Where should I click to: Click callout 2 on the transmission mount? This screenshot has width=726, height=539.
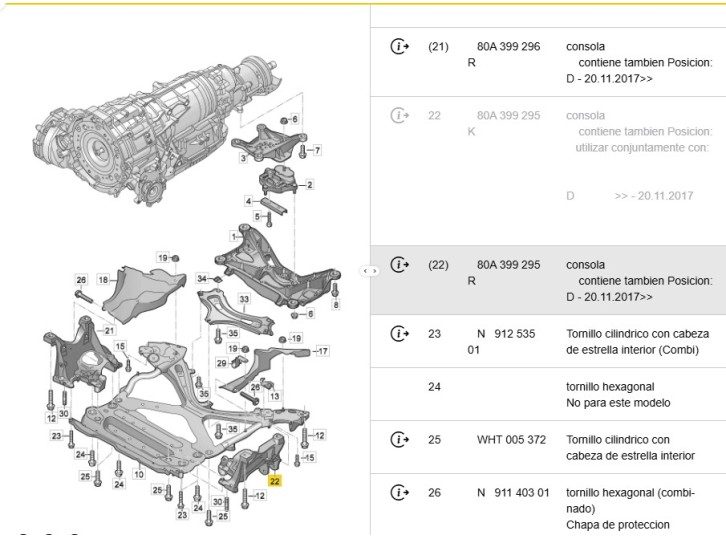(x=310, y=185)
